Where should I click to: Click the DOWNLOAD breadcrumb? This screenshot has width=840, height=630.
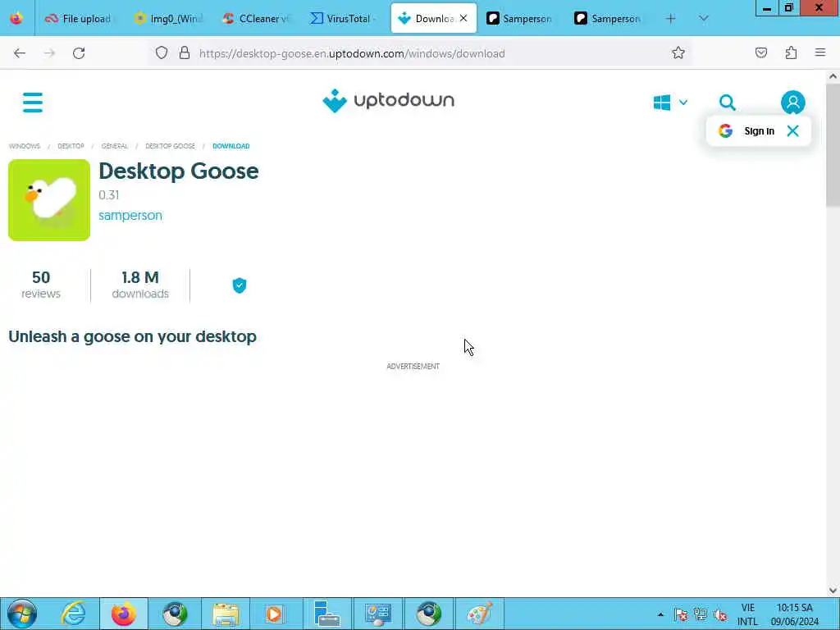pyautogui.click(x=231, y=146)
